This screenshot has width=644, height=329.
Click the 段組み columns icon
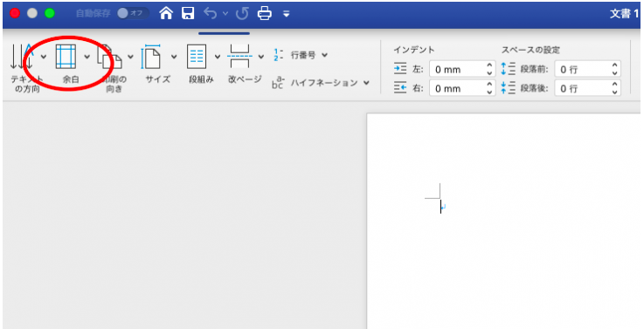(197, 57)
